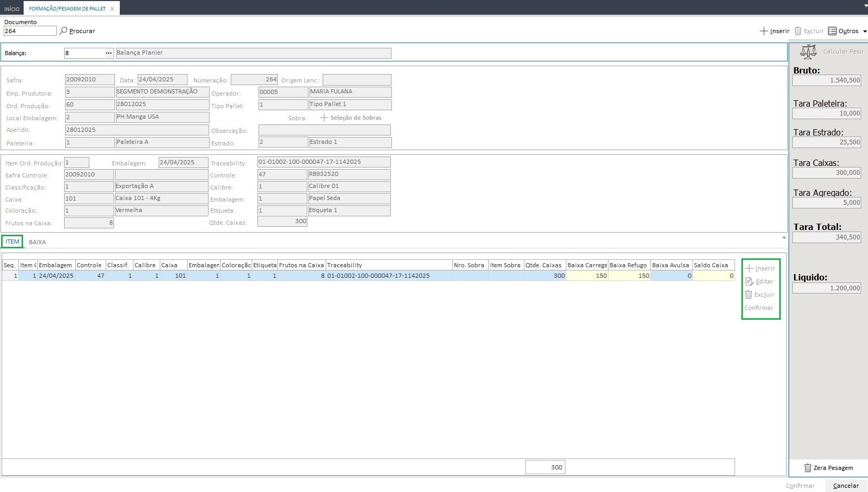
Task: Click the Inserir plus icon in the top toolbar
Action: [764, 31]
